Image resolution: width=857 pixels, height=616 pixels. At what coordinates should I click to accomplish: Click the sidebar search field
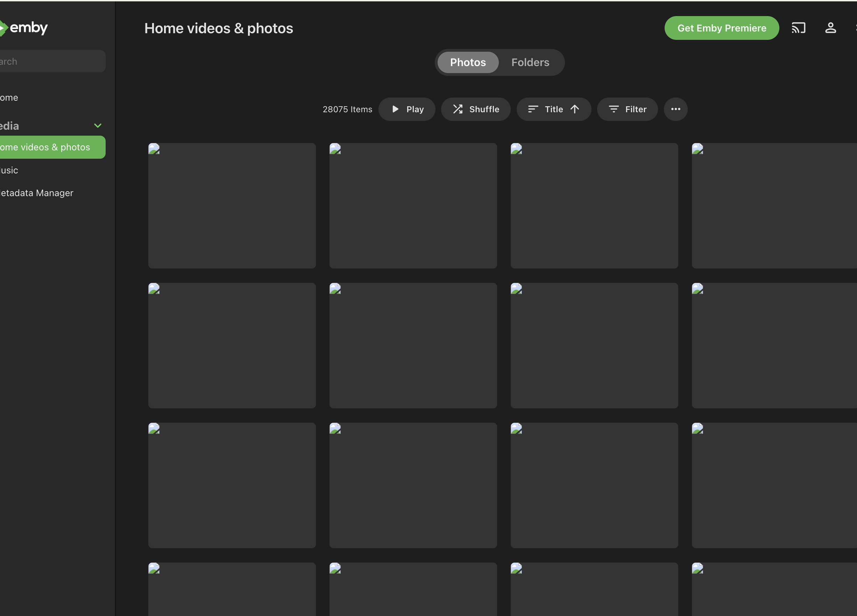pyautogui.click(x=52, y=61)
